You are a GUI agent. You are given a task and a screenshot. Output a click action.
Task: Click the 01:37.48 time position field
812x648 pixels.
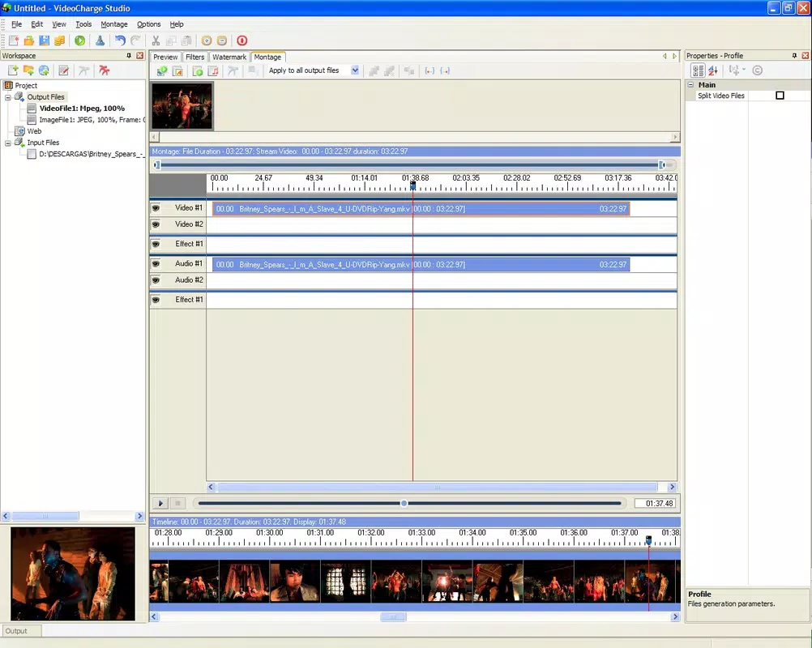[656, 503]
